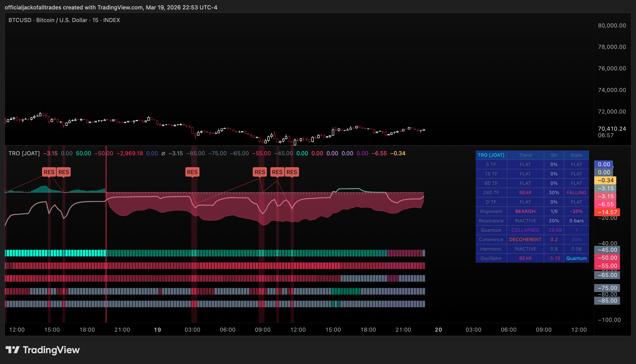Click the blue 0.00 axis label
The width and height of the screenshot is (636, 364).
pyautogui.click(x=603, y=164)
